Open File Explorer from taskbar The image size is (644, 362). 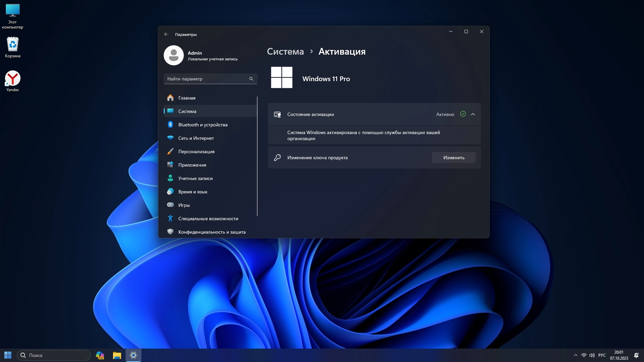coord(117,355)
